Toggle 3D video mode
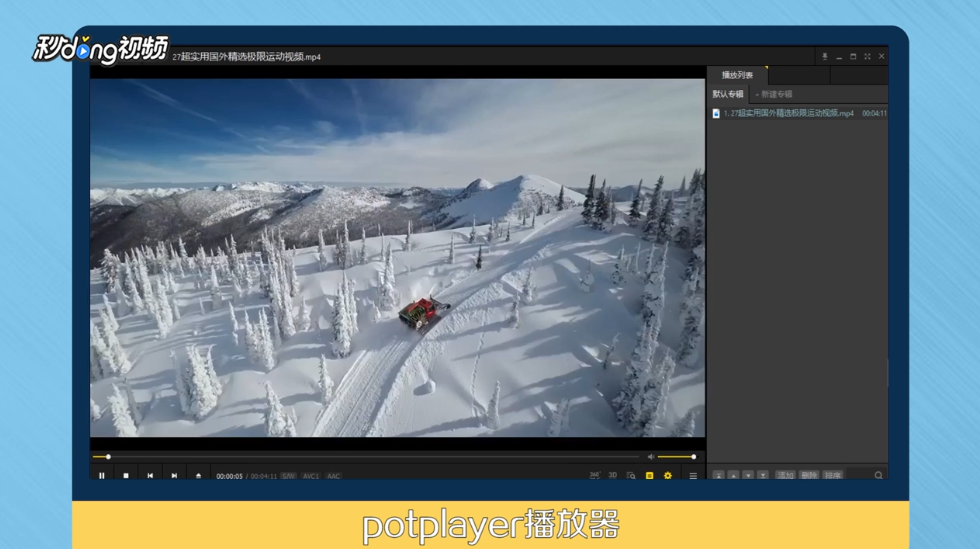This screenshot has height=549, width=980. click(612, 475)
